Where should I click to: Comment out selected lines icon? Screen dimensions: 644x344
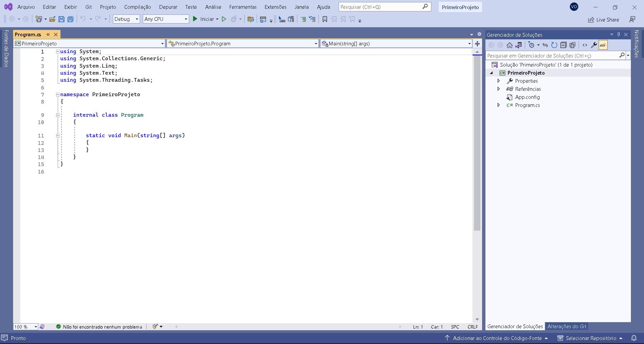tap(303, 19)
